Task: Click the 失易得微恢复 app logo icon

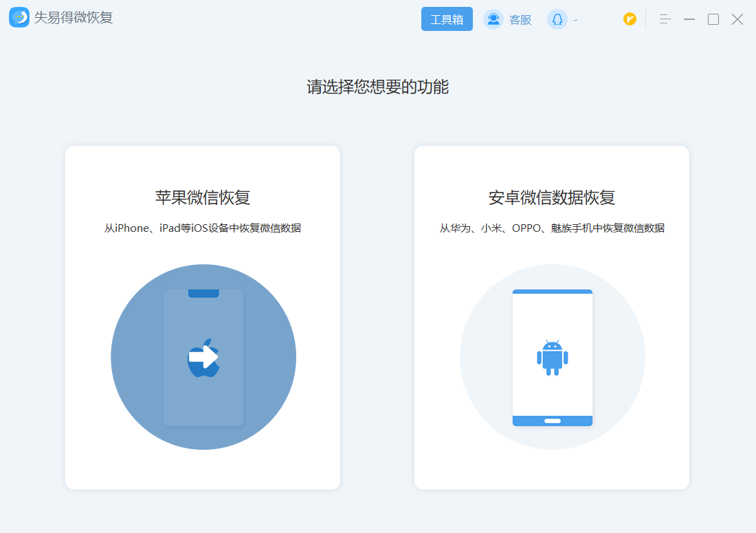Action: coord(19,18)
